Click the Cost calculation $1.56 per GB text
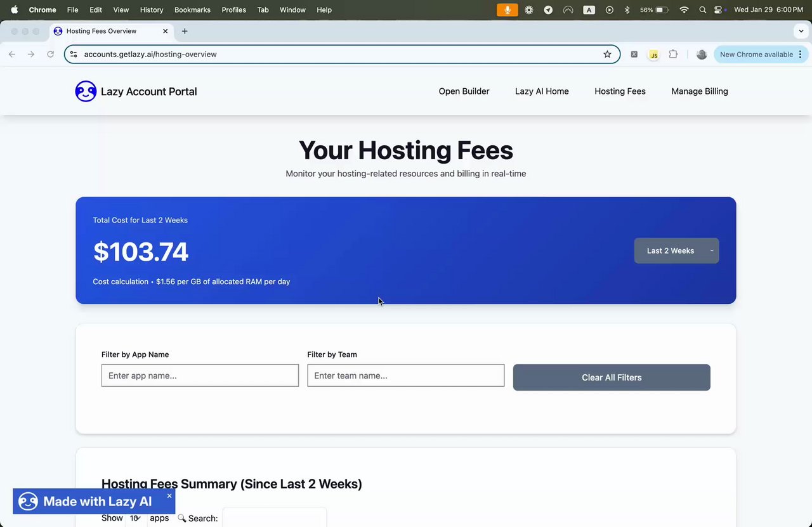This screenshot has width=812, height=527. [x=192, y=282]
